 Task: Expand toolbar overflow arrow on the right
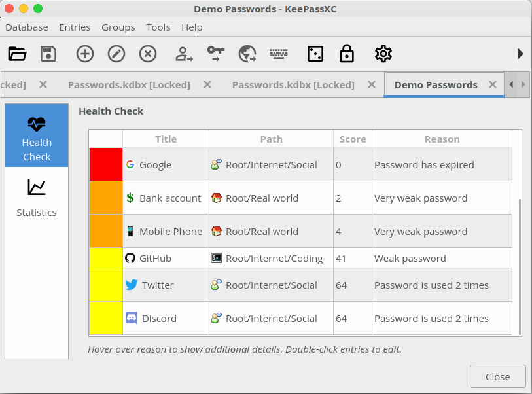click(520, 54)
